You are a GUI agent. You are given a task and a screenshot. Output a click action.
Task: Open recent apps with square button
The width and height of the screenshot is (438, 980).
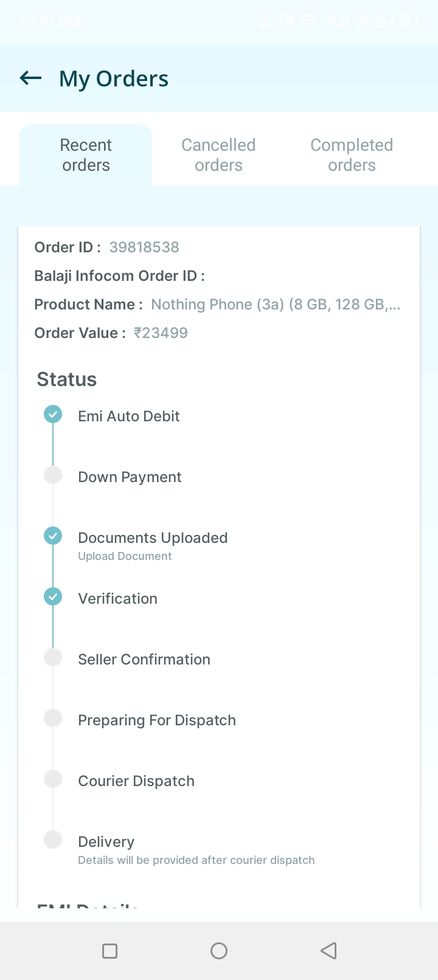[x=110, y=951]
